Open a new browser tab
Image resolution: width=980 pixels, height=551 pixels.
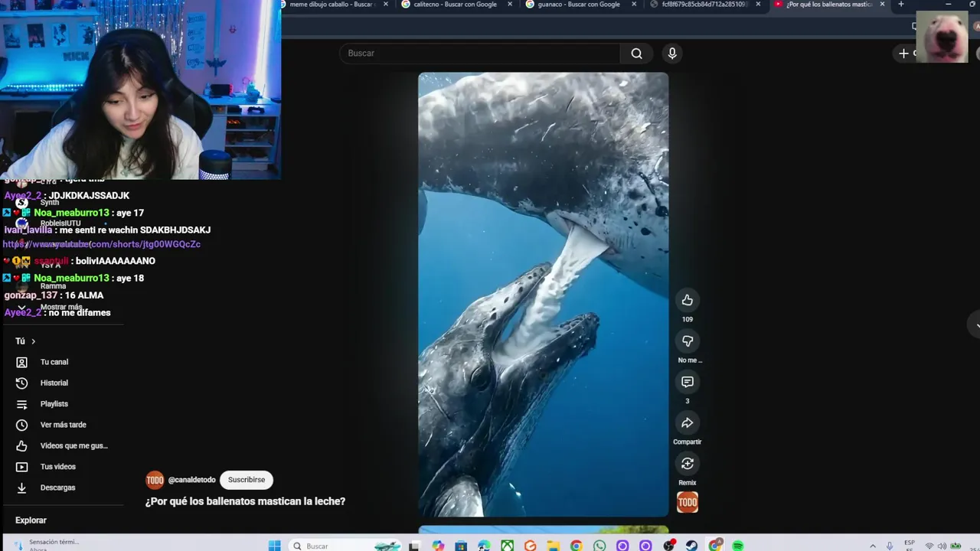[x=901, y=5]
